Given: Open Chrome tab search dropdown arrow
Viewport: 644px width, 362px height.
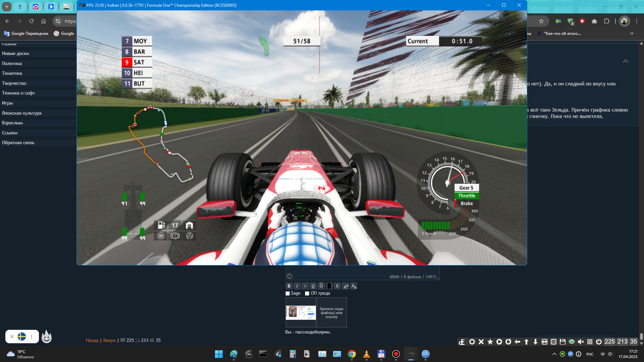Looking at the screenshot, I should [7, 6].
